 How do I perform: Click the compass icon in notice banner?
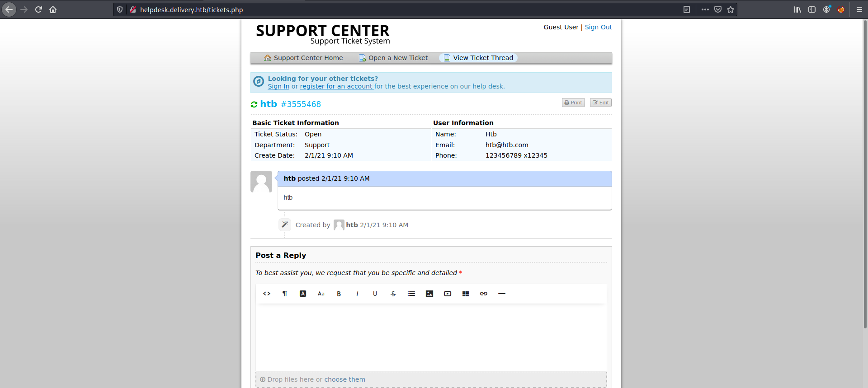tap(259, 81)
